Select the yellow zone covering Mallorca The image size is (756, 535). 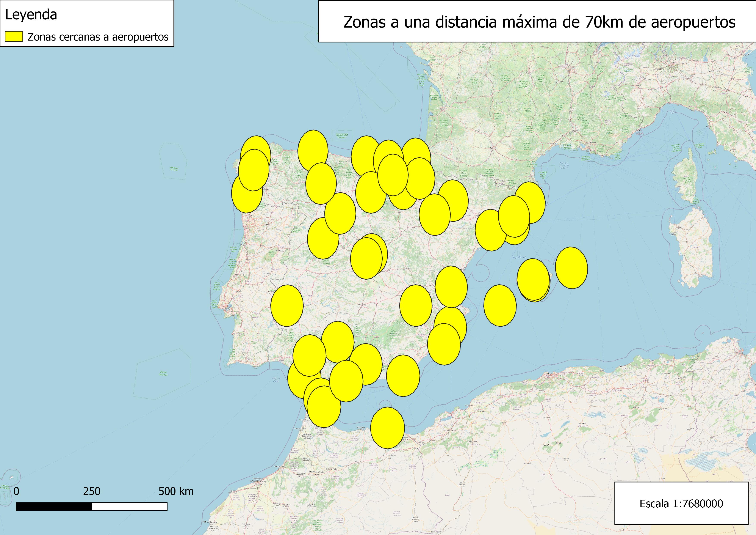pos(533,279)
